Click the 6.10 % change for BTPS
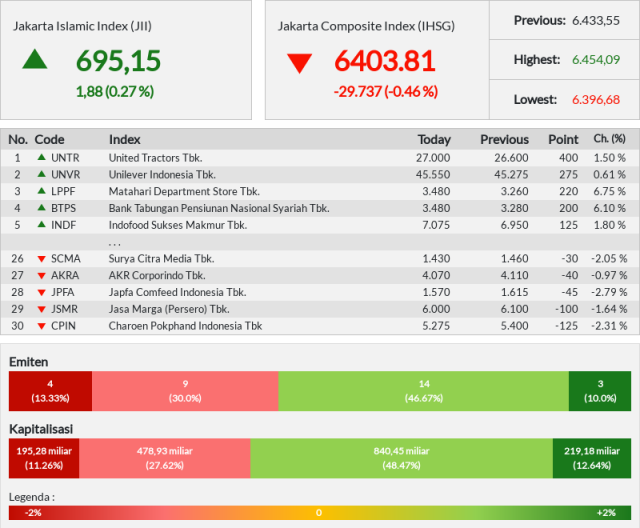 click(609, 208)
